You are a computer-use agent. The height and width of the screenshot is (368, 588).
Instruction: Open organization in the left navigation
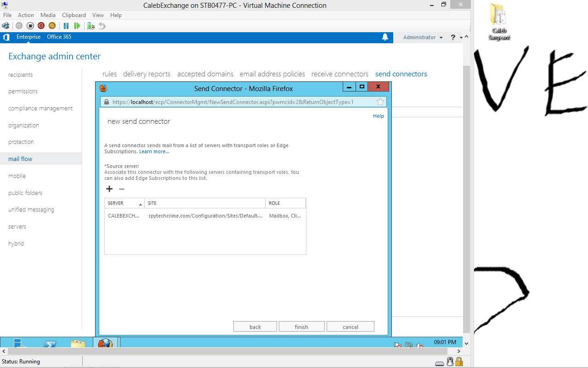23,125
